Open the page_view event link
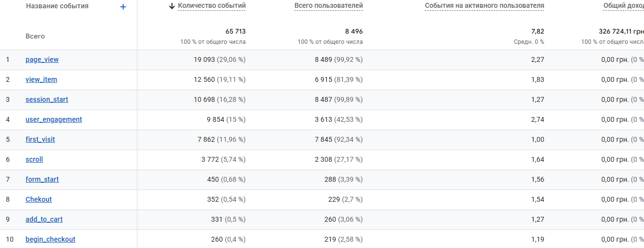The image size is (644, 248). pos(42,59)
